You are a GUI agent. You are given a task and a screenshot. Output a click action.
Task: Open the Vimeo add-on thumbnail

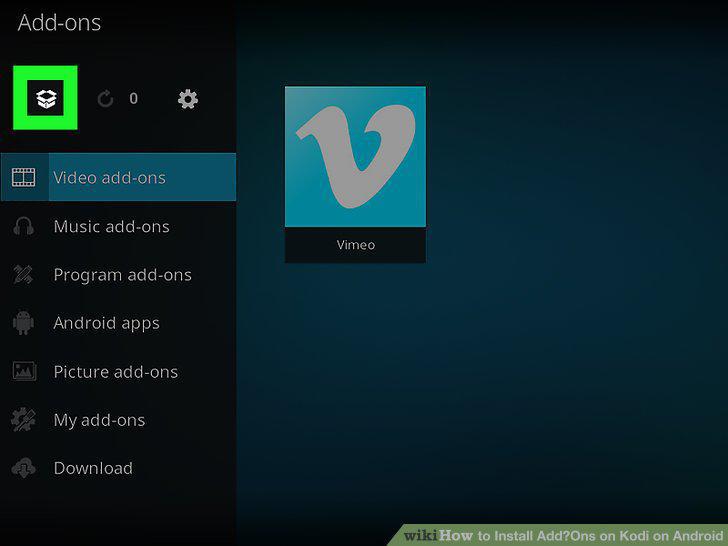coord(355,156)
